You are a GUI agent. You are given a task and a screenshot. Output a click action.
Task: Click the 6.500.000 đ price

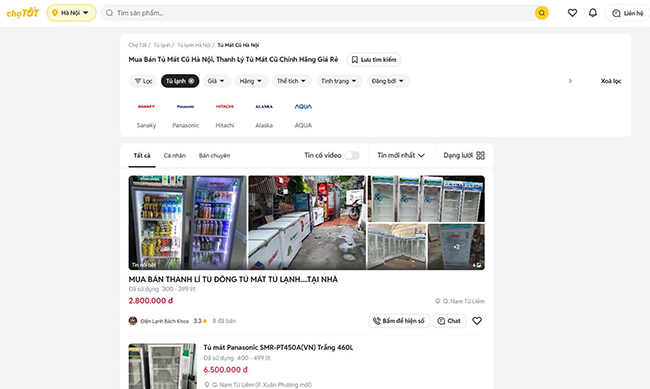pyautogui.click(x=226, y=370)
